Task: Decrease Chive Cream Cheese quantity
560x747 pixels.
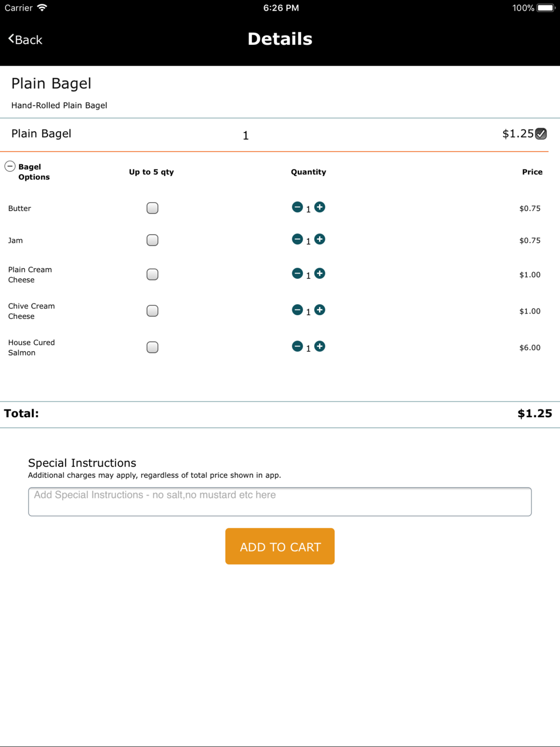Action: click(297, 310)
